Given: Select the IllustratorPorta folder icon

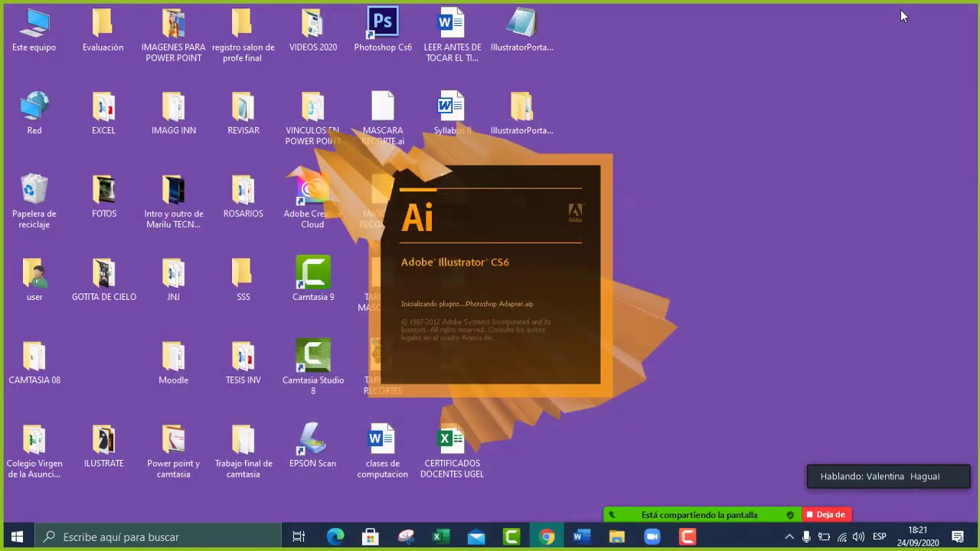Looking at the screenshot, I should point(521,113).
